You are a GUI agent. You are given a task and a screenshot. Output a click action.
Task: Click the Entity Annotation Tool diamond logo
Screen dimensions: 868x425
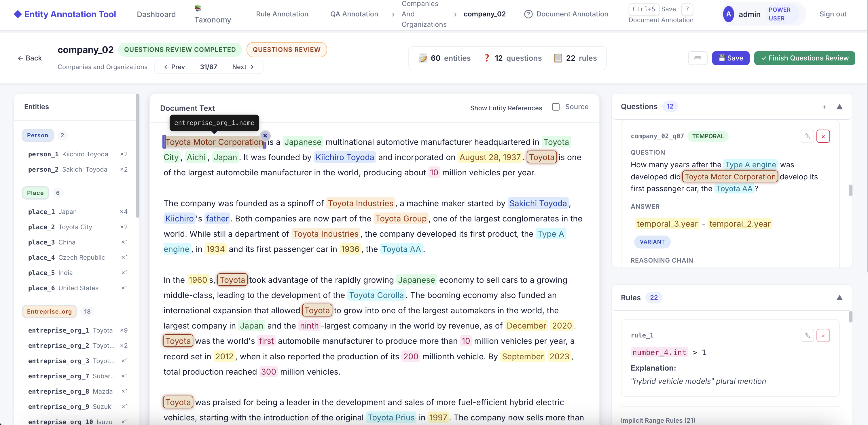(18, 14)
